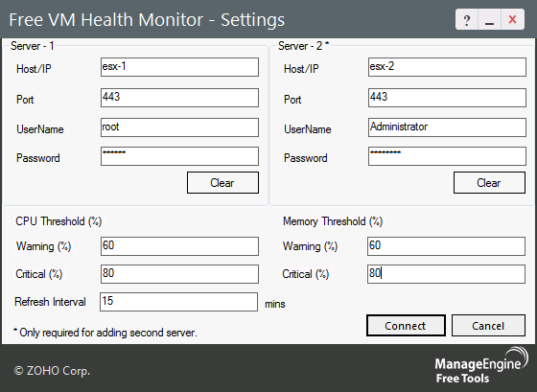Click the window title 'Free VM Health Monitor - Settings'
This screenshot has height=392, width=537.
tap(147, 20)
